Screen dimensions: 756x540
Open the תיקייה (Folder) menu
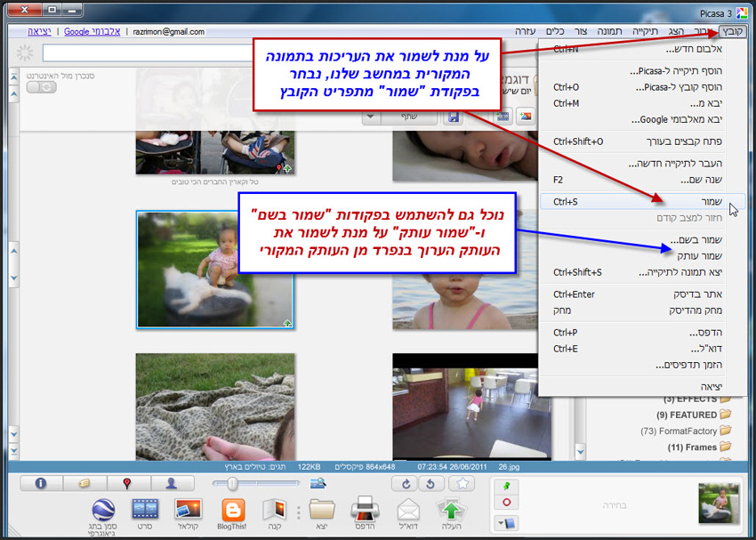coord(646,31)
